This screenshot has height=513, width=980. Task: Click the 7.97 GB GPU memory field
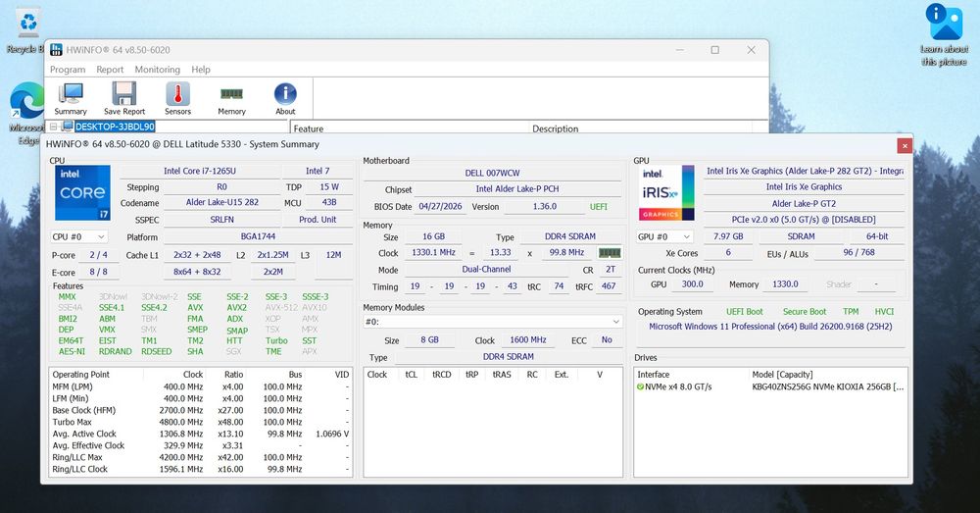(728, 236)
